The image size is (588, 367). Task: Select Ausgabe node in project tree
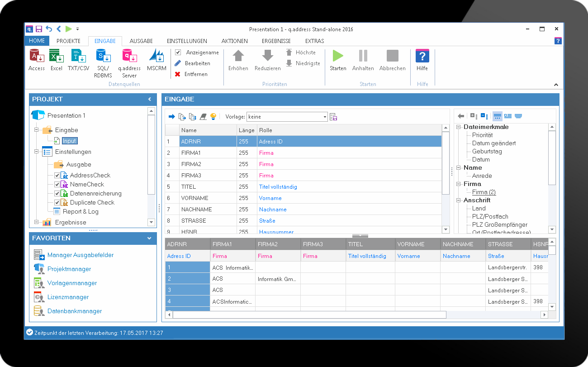click(79, 165)
